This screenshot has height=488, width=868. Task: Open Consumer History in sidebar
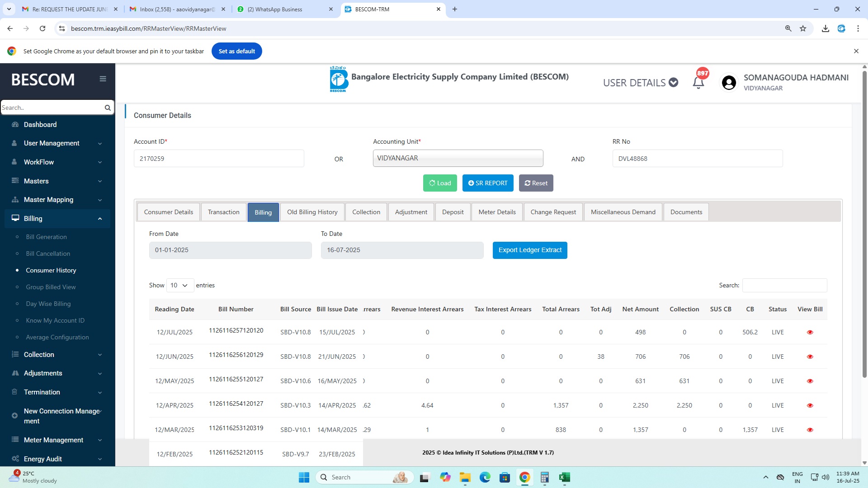51,270
